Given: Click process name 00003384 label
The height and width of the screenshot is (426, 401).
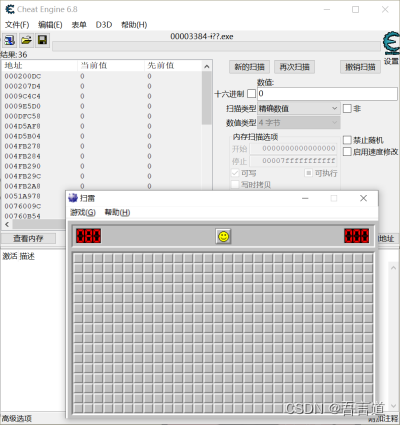Looking at the screenshot, I should coord(202,36).
